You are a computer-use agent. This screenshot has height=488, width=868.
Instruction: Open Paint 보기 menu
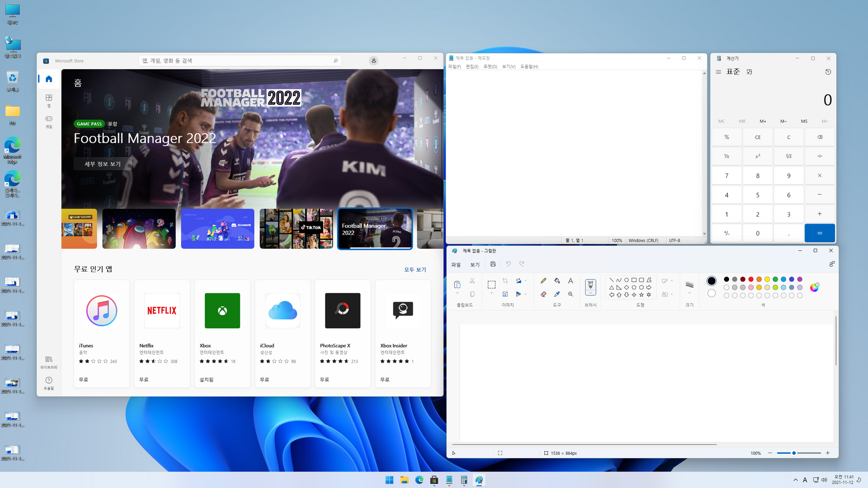pos(475,264)
